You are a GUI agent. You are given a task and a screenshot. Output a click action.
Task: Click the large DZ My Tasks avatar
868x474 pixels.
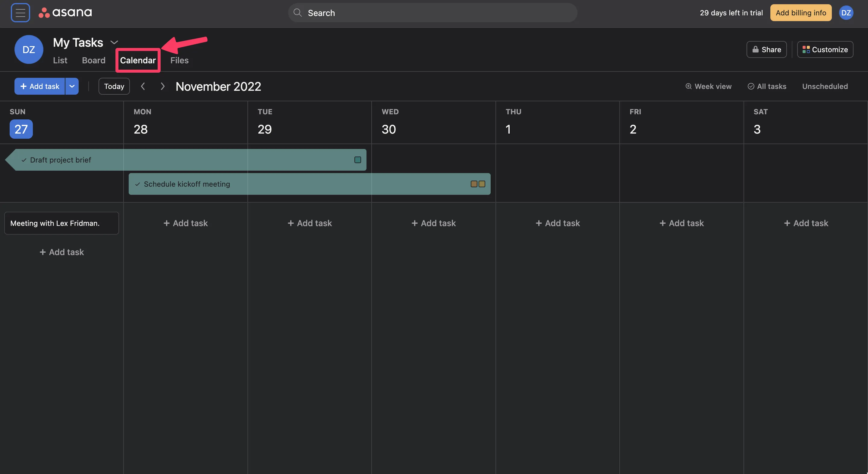[x=29, y=49]
